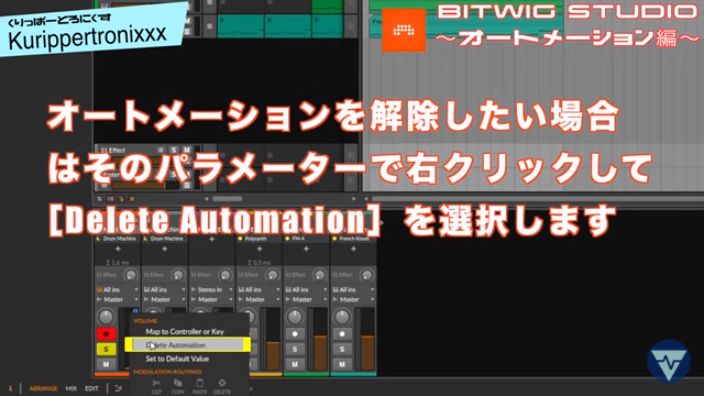704x396 pixels.
Task: Open the Stereo In input dropdown
Action: [x=212, y=290]
